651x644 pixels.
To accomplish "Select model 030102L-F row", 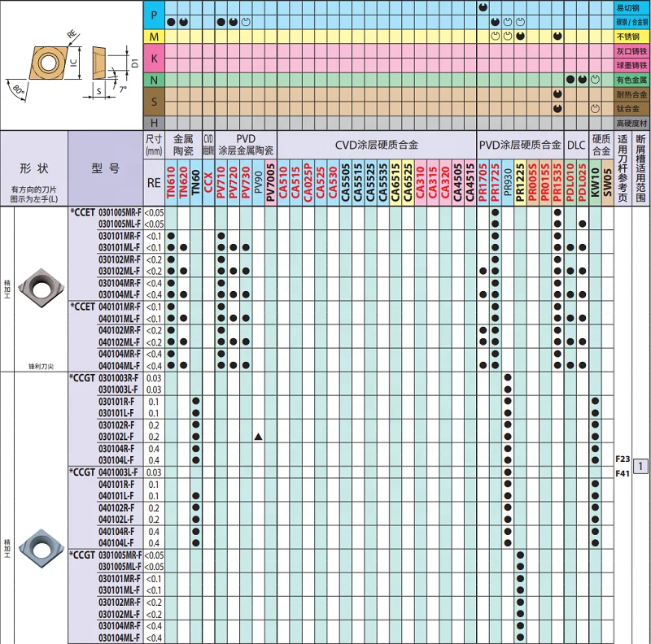I will 116,437.
